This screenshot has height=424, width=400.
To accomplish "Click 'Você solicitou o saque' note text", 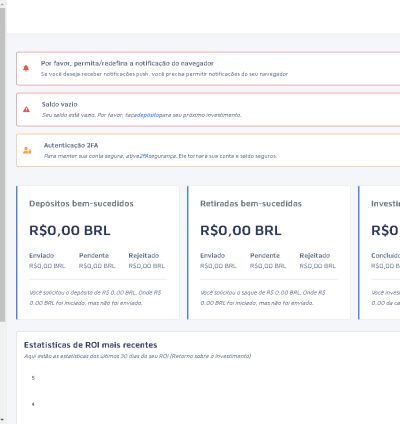I will [x=263, y=298].
